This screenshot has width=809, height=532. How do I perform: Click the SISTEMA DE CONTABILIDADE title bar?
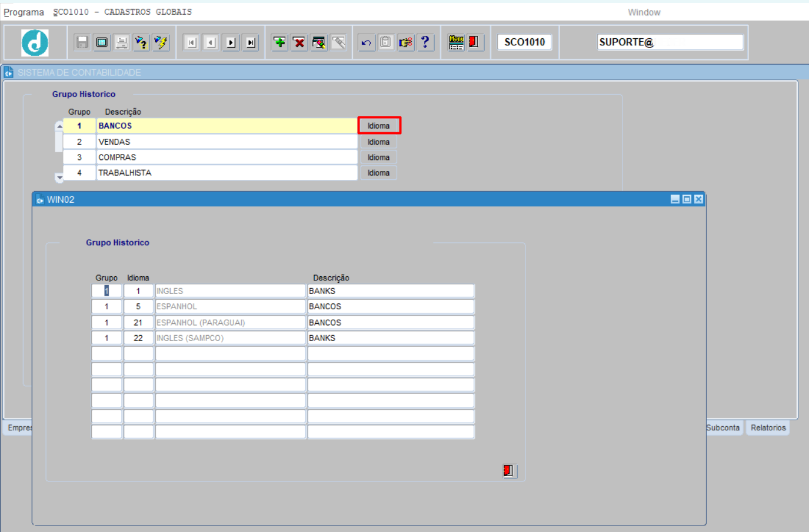(404, 72)
